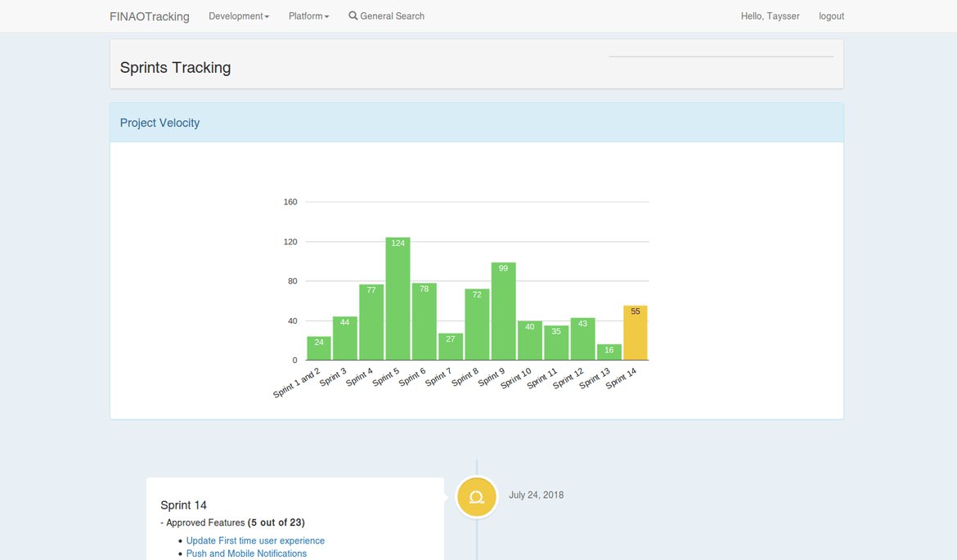This screenshot has width=957, height=560.
Task: Click the 120 y-axis value
Action: (290, 241)
